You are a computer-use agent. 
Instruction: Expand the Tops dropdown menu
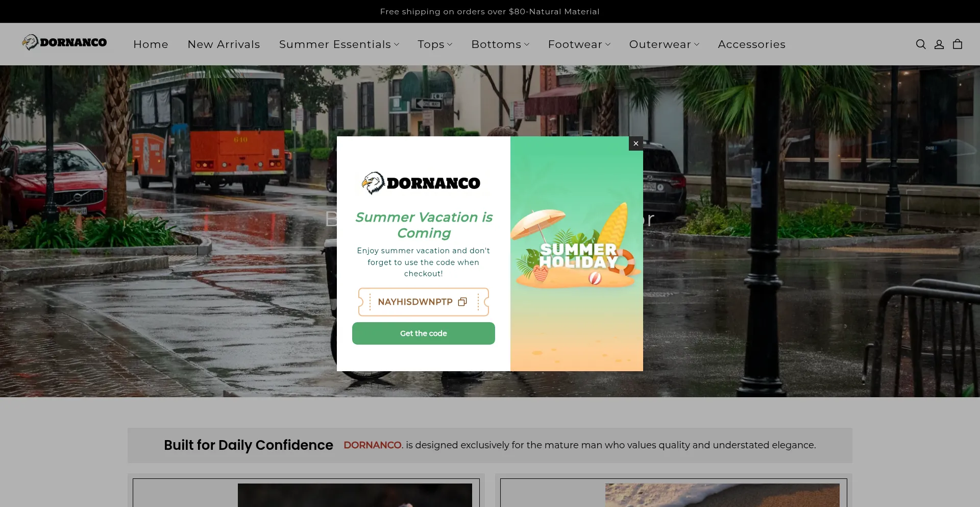(435, 44)
